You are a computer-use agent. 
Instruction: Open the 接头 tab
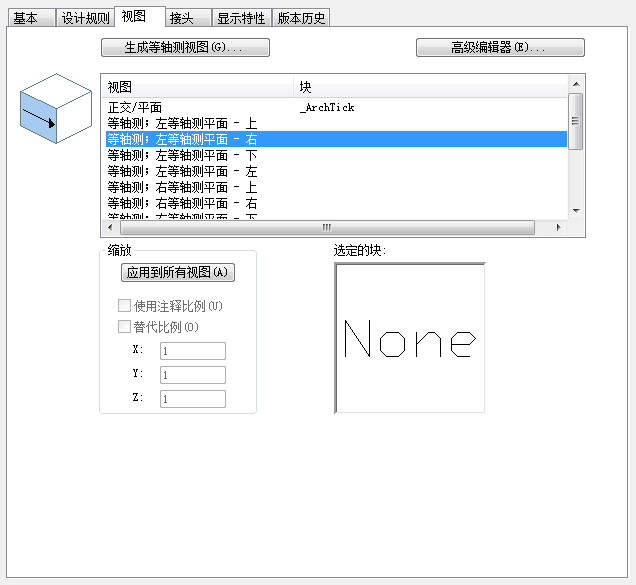click(188, 18)
